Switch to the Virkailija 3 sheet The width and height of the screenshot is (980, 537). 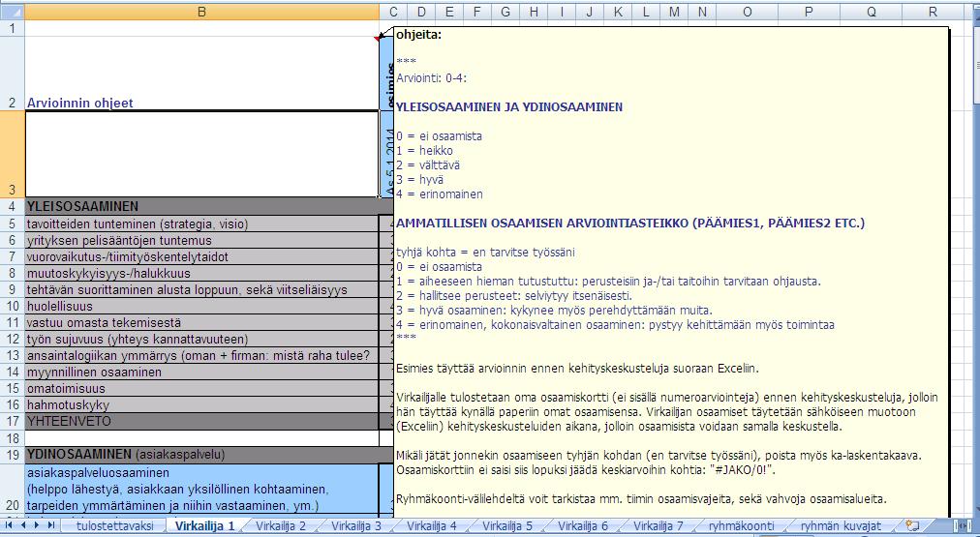coord(356,525)
